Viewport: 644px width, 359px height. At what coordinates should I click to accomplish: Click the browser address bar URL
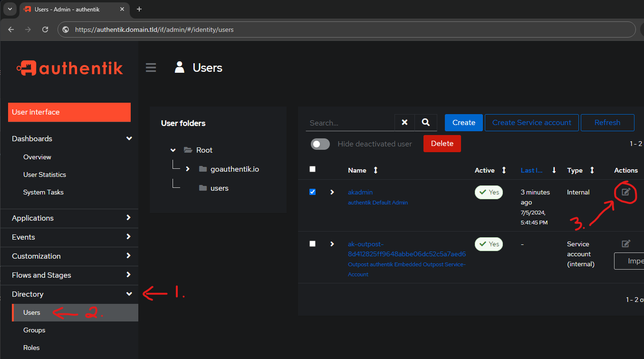pyautogui.click(x=154, y=29)
